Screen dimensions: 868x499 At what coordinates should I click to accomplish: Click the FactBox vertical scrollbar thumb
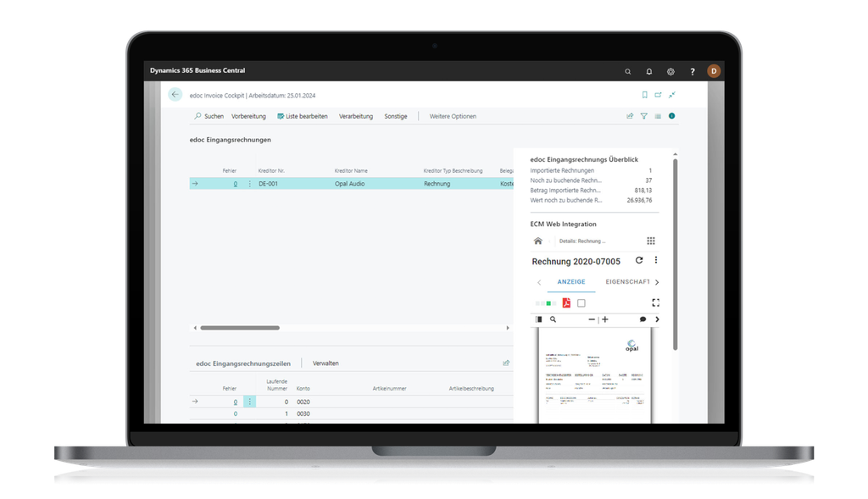[675, 254]
